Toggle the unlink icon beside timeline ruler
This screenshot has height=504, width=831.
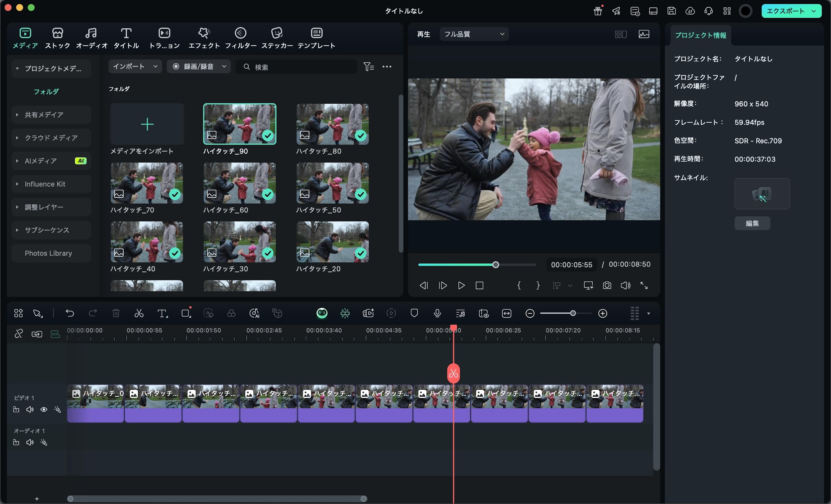coord(19,334)
